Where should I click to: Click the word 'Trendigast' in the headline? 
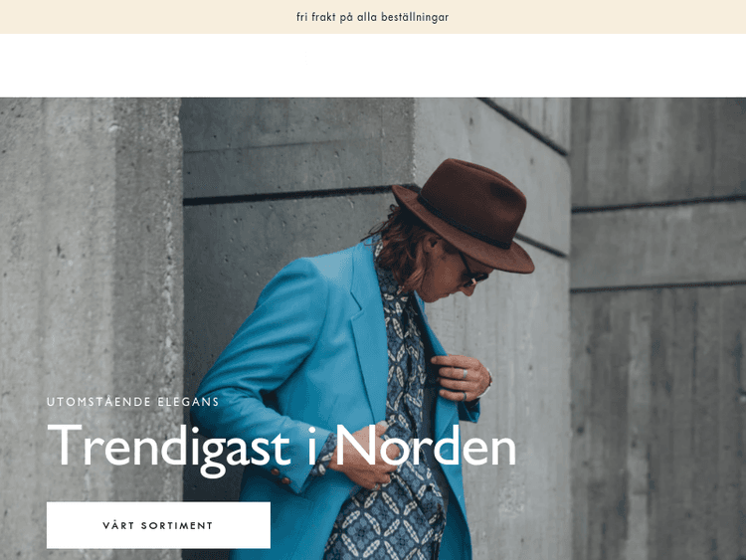point(169,449)
